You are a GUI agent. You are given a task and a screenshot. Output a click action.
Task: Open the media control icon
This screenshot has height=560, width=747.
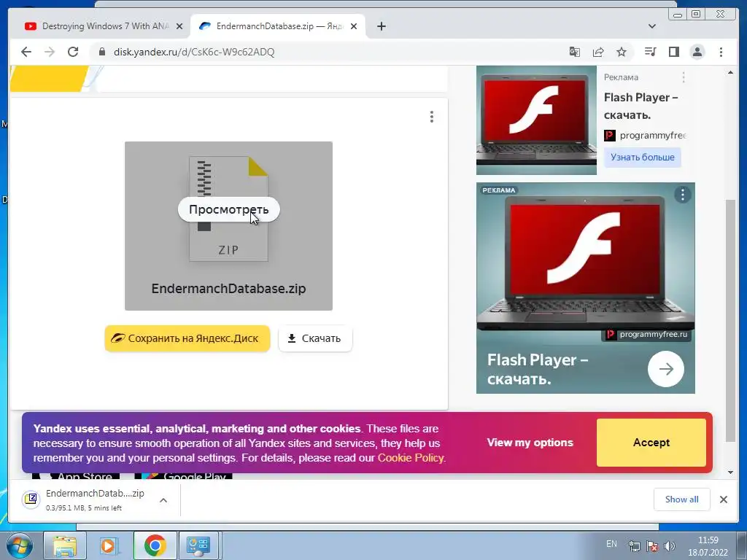pyautogui.click(x=650, y=52)
